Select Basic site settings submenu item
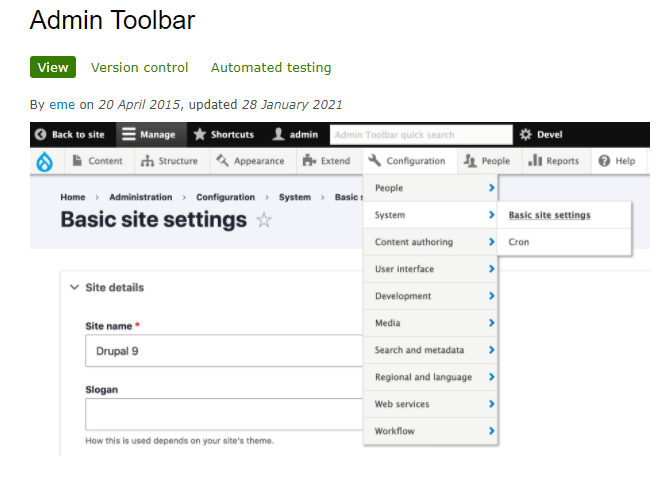 click(x=564, y=215)
